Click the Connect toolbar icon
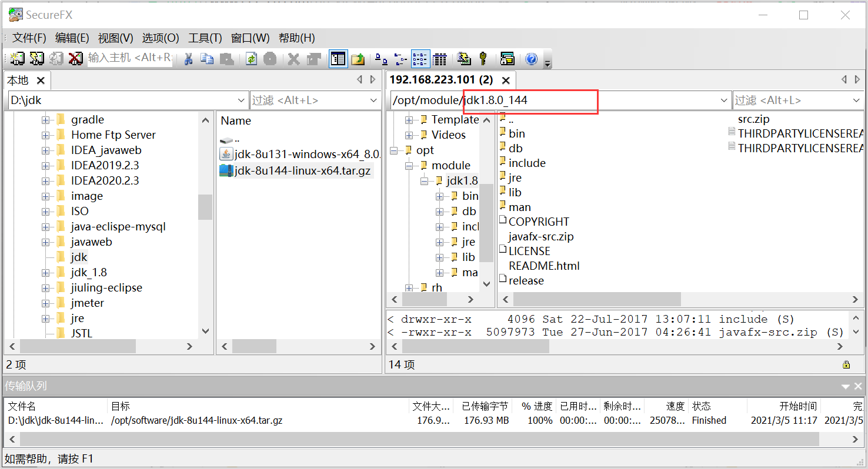This screenshot has width=868, height=469. (x=18, y=59)
